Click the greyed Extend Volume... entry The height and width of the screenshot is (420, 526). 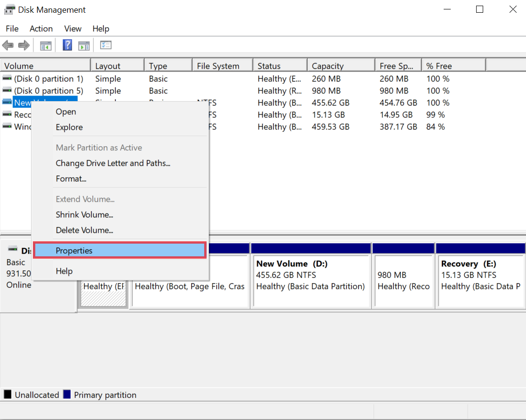point(121,199)
